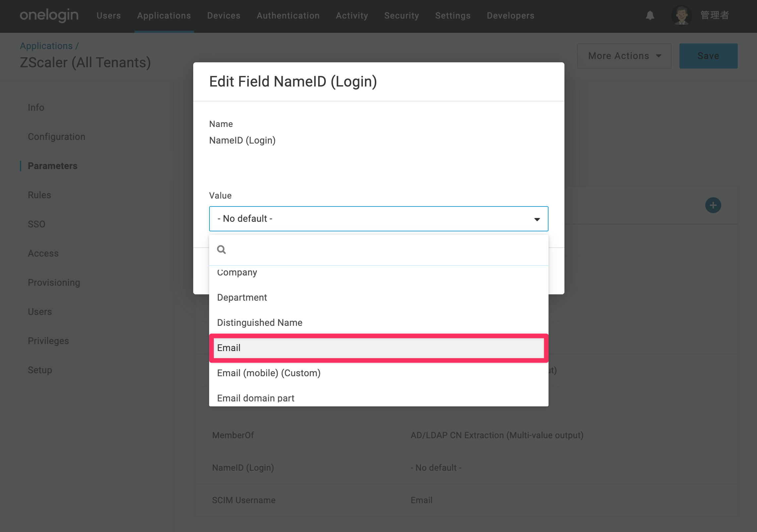Viewport: 757px width, 532px height.
Task: Open the Devices top menu
Action: [x=224, y=16]
